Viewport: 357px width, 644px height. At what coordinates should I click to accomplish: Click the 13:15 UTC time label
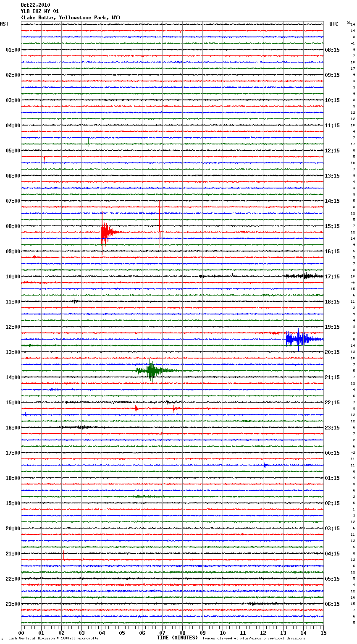point(332,176)
